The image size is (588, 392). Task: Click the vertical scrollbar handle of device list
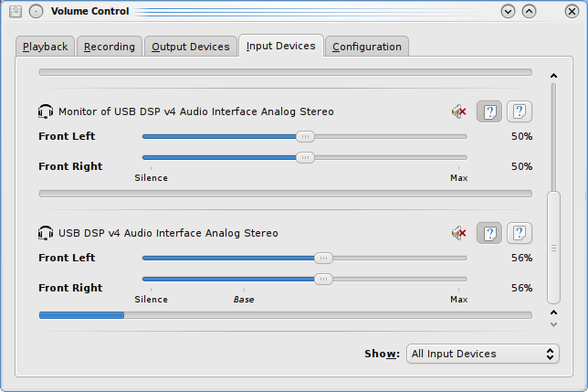coord(552,247)
